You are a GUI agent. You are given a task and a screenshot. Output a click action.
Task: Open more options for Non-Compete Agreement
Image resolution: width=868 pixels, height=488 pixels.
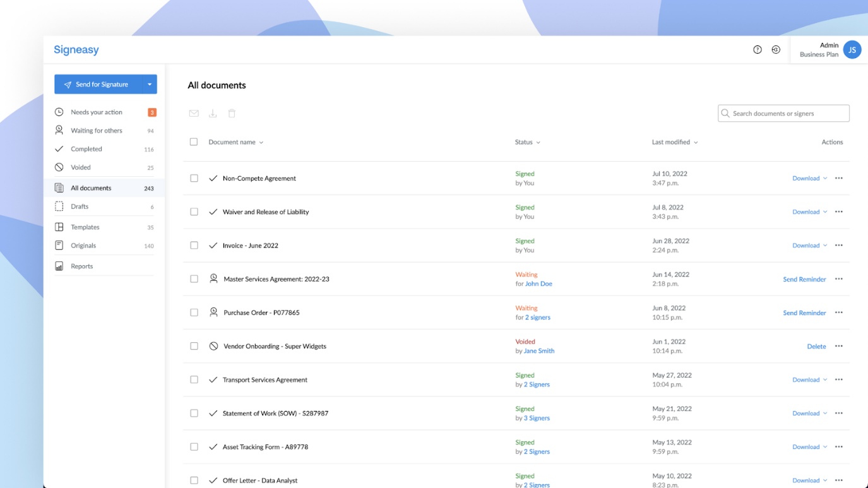pos(839,178)
